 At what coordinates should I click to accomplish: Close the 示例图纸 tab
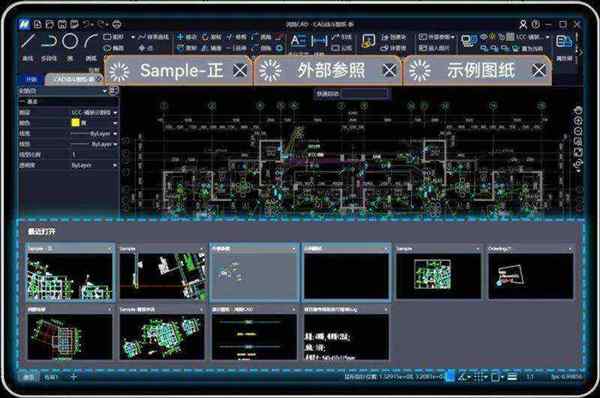[x=539, y=70]
